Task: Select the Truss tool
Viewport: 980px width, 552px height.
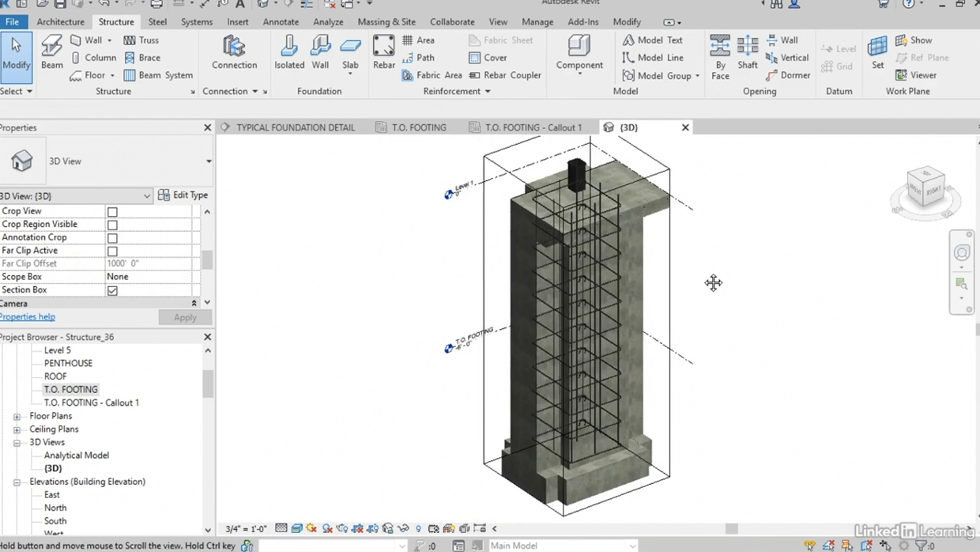Action: tap(141, 40)
